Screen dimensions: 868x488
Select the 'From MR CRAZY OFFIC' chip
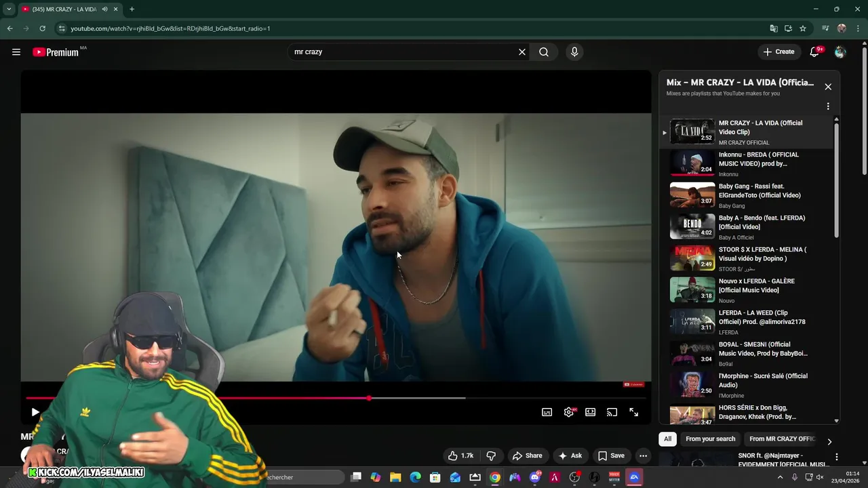[x=783, y=439]
